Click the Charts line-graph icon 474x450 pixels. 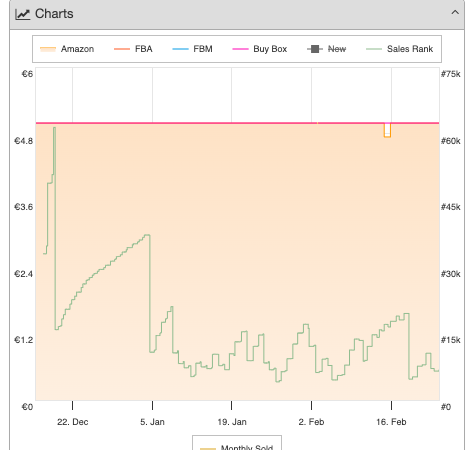(x=22, y=14)
